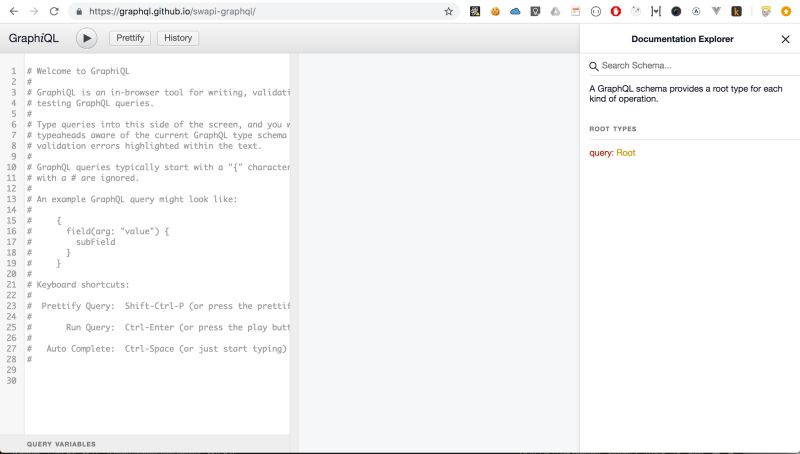Click the browser forward arrow
The image size is (800, 454).
point(34,11)
